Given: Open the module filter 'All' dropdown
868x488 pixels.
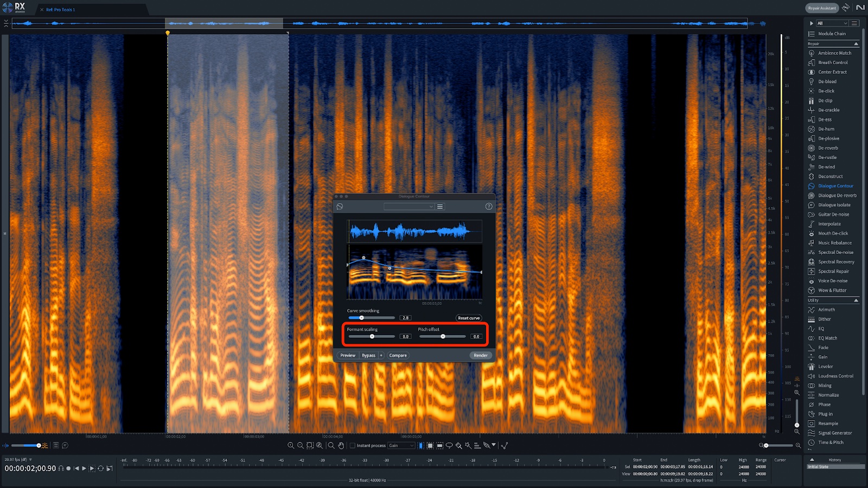Looking at the screenshot, I should 832,23.
